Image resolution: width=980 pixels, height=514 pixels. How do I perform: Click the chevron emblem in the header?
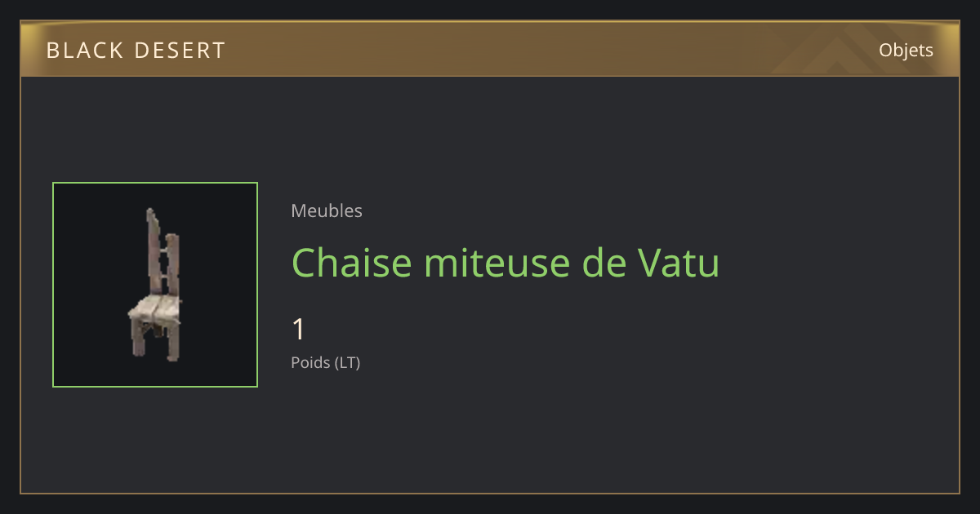(x=833, y=51)
